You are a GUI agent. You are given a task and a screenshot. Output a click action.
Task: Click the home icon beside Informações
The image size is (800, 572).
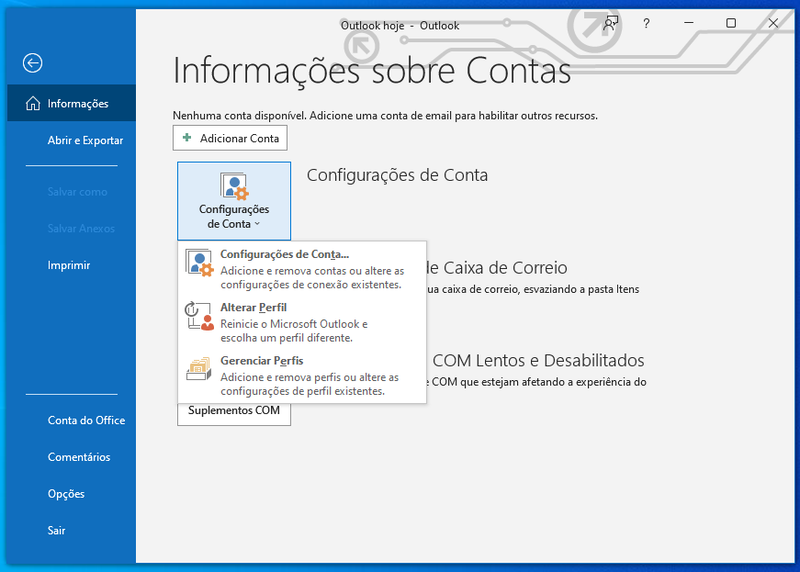tap(32, 104)
